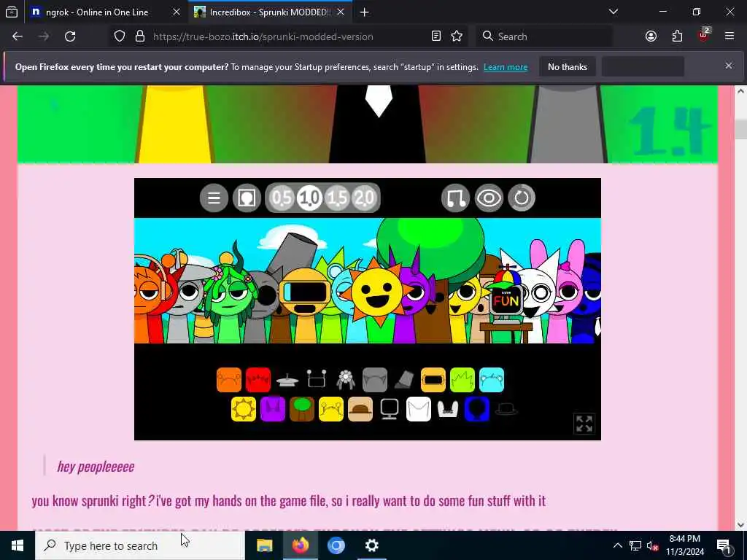
Task: Set playback speed to 0.5
Action: [282, 198]
